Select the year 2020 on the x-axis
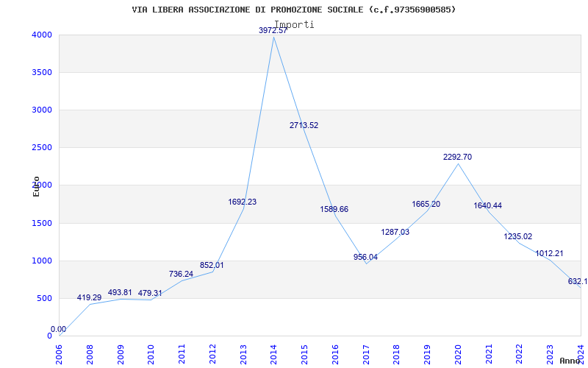 458,354
